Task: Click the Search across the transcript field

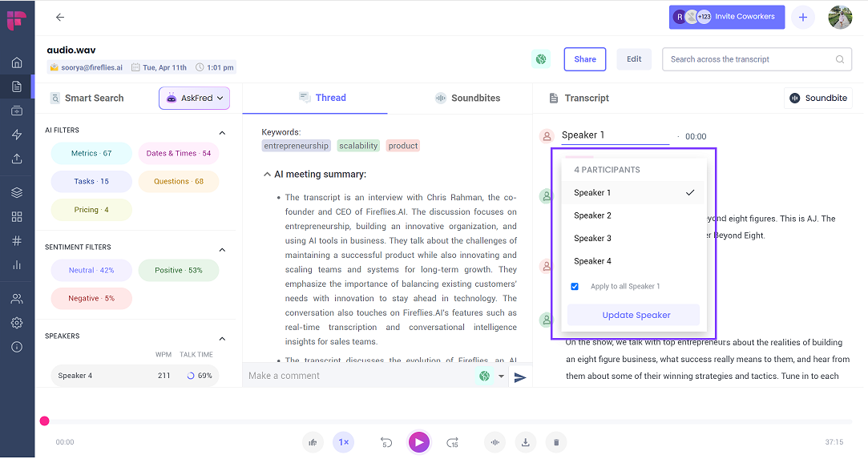Action: [757, 59]
